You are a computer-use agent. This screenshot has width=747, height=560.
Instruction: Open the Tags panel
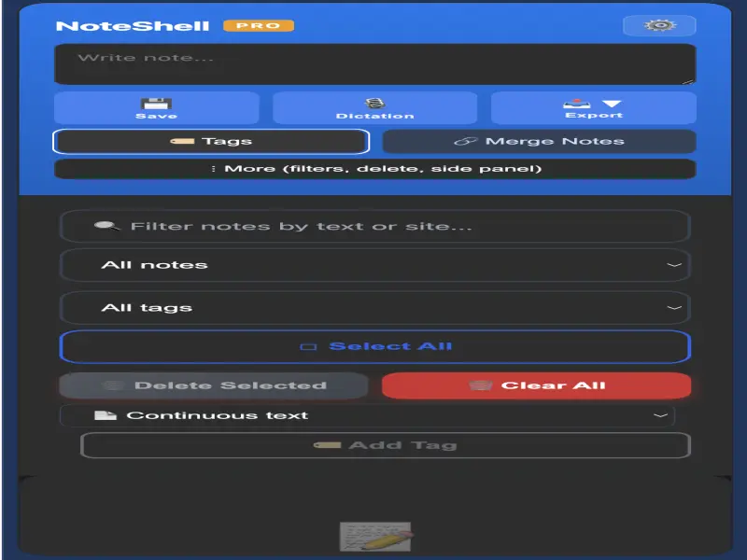(211, 141)
